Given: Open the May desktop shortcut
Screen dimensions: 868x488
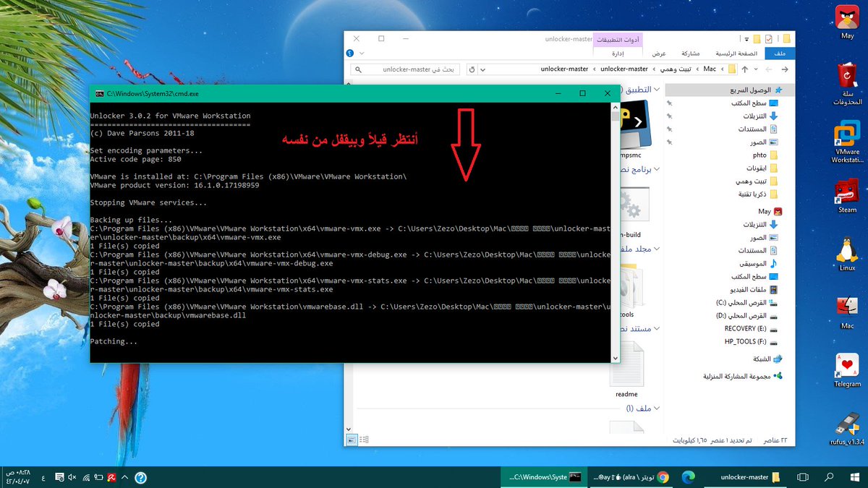Looking at the screenshot, I should point(847,22).
